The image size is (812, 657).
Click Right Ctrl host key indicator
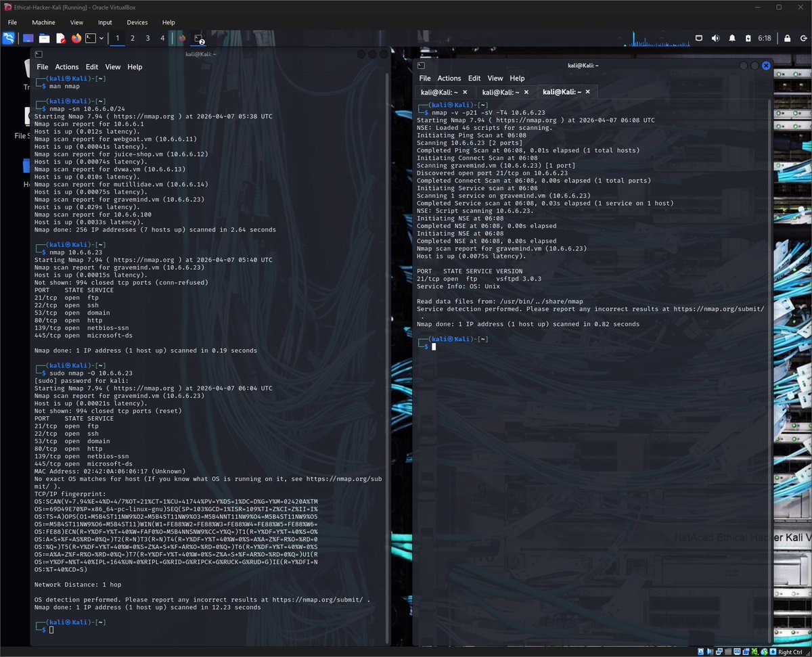[x=790, y=652]
